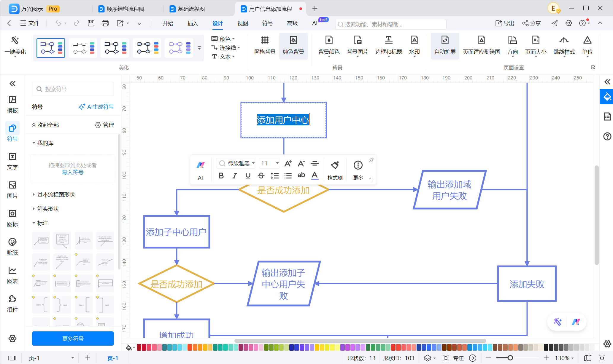613x364 pixels.
Task: Open the Components (组件) sidebar panel
Action: tap(12, 304)
